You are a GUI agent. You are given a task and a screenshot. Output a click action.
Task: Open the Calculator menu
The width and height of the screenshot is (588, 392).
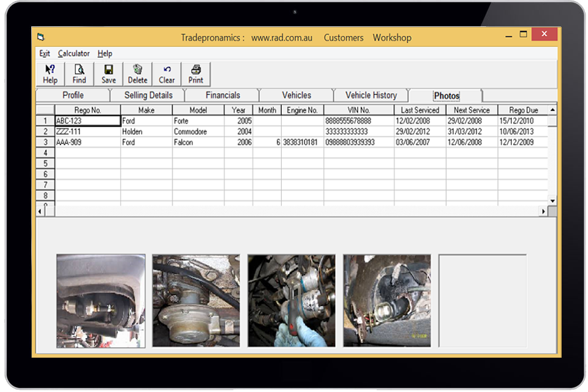pos(73,53)
